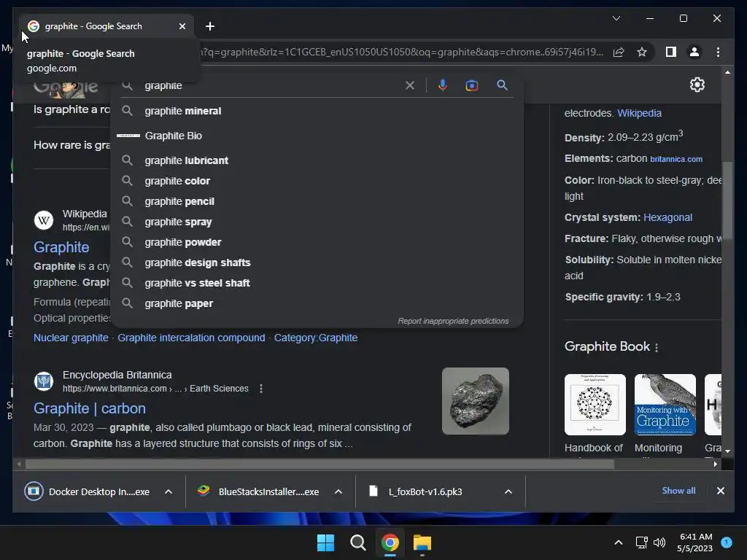Viewport: 747px width, 560px height.
Task: Expand BlueStacksInstaller download options
Action: tap(338, 491)
